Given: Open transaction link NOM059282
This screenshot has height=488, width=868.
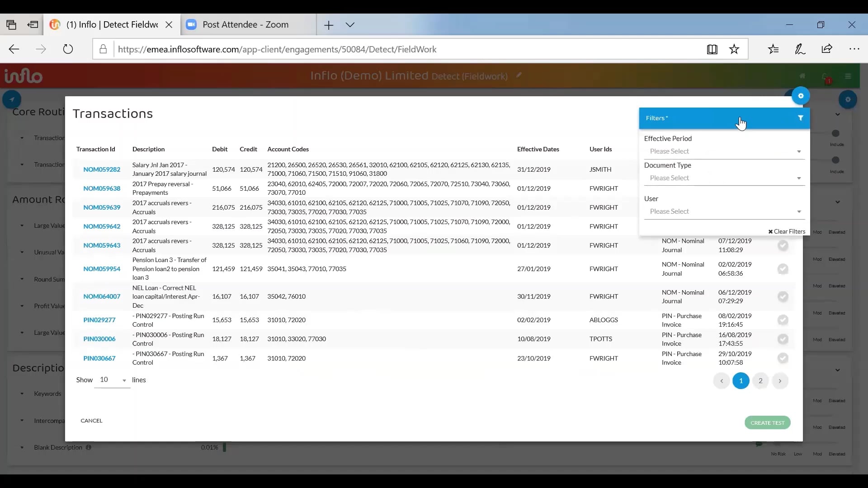Looking at the screenshot, I should (101, 169).
